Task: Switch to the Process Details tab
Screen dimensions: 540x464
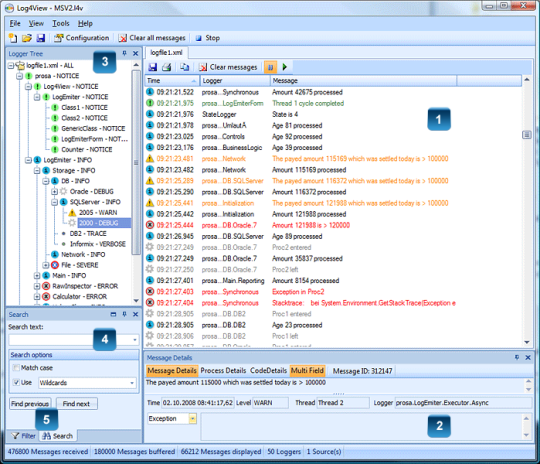Action: [x=223, y=371]
